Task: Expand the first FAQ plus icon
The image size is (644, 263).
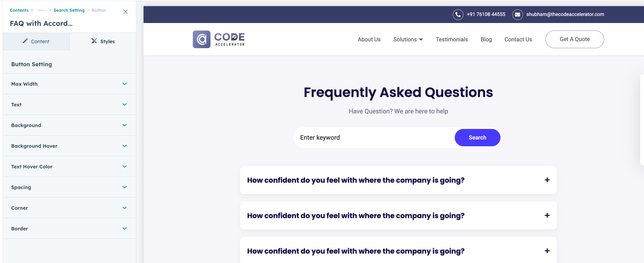Action: point(547,180)
